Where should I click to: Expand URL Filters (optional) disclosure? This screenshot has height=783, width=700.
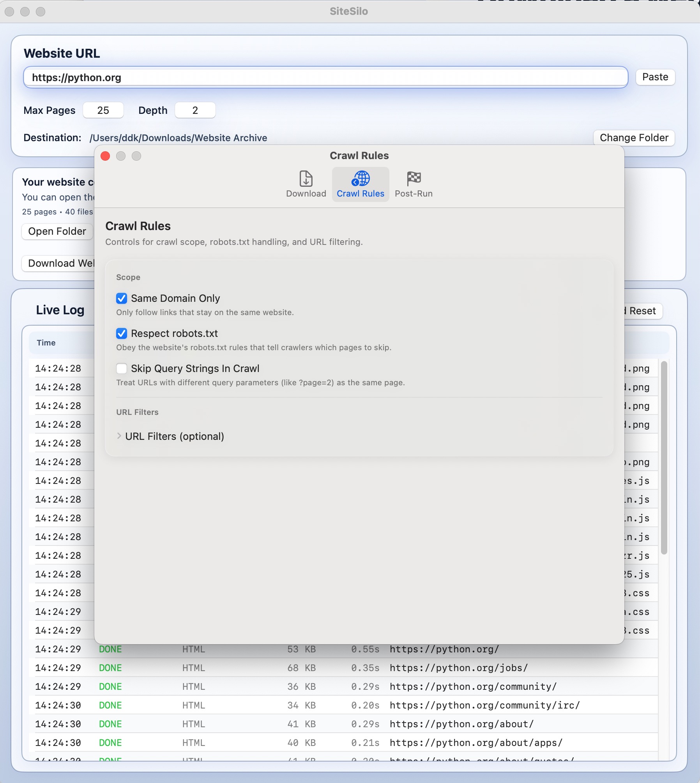119,436
